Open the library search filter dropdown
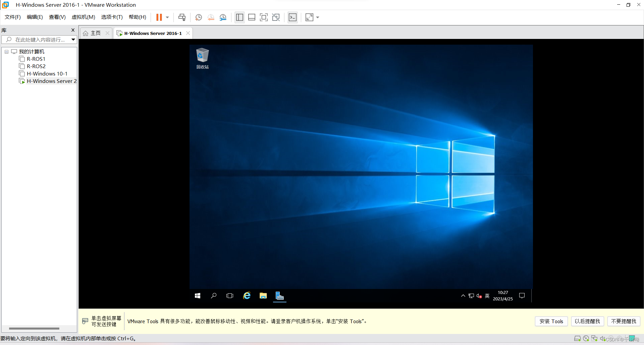The width and height of the screenshot is (644, 345). (x=73, y=40)
